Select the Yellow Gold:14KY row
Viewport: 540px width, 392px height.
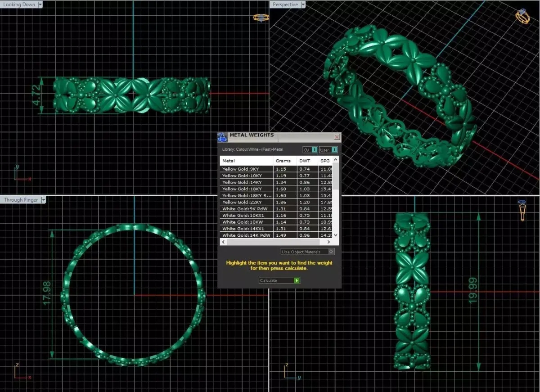pos(276,182)
